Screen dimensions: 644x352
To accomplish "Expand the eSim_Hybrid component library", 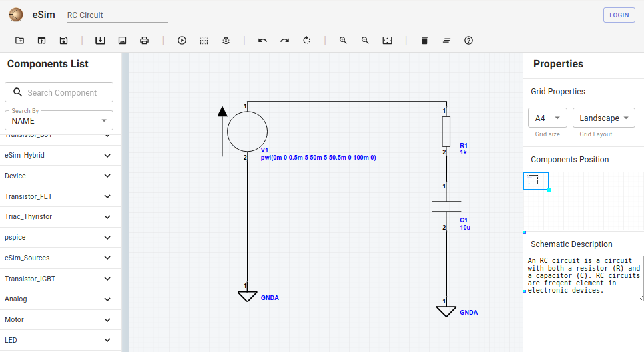I will pos(61,156).
